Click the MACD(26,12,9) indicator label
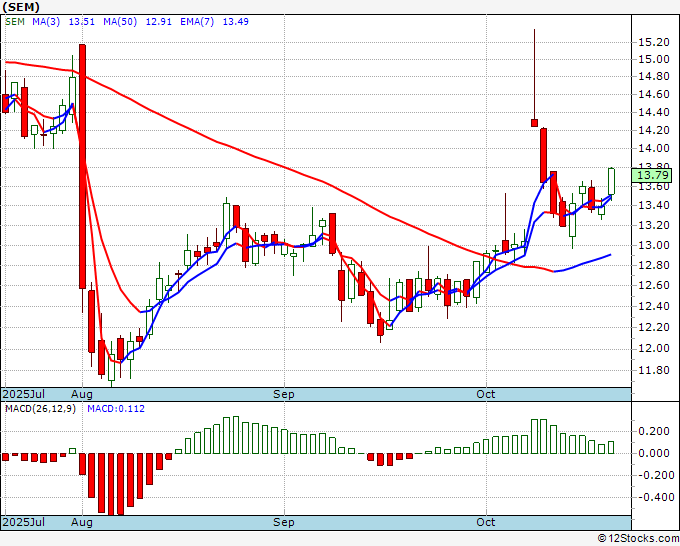The height and width of the screenshot is (546, 680). point(40,409)
